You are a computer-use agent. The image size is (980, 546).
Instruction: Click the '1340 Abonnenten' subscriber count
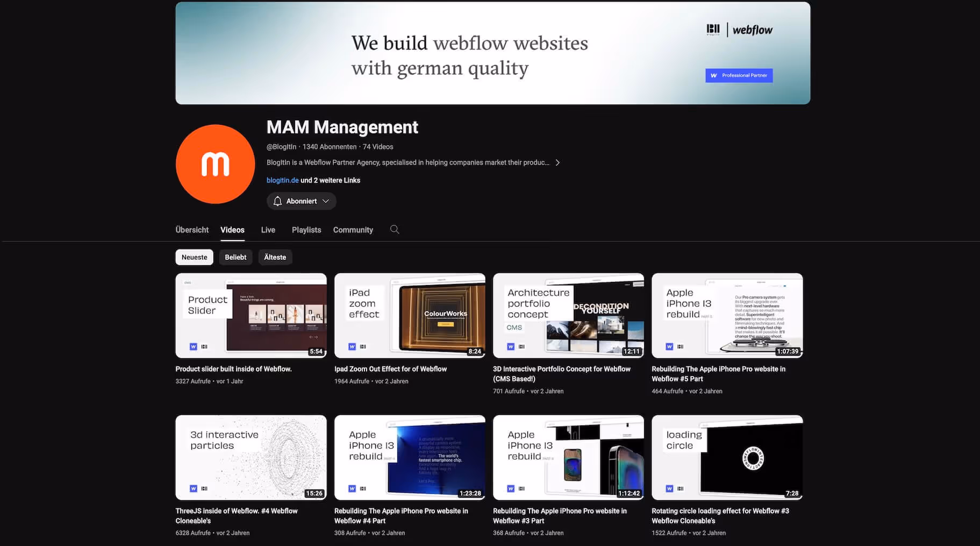point(330,147)
